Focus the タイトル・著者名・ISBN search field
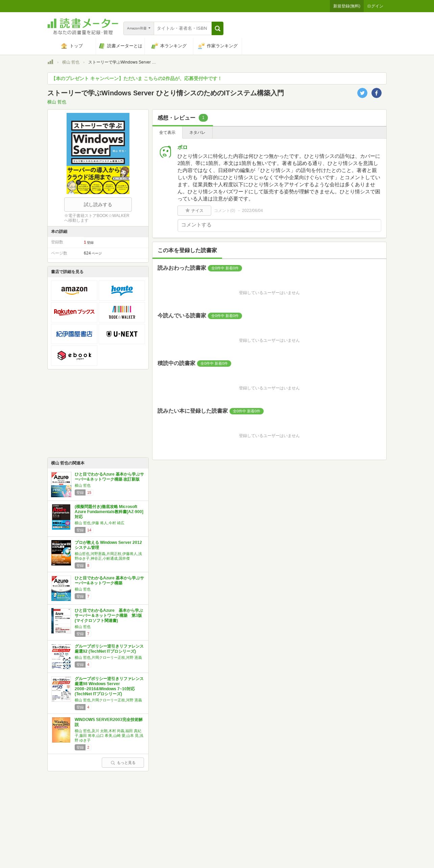Viewport: 434px width, 868px height. [183, 28]
